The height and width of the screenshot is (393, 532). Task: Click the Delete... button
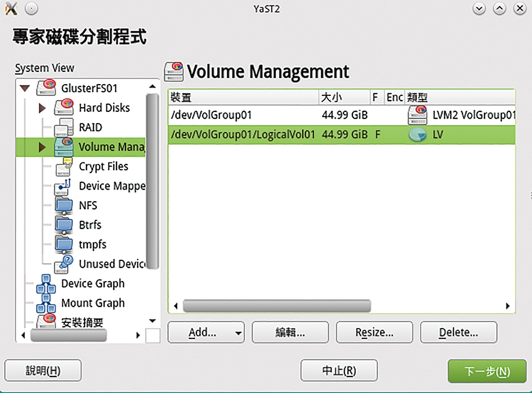click(x=459, y=332)
